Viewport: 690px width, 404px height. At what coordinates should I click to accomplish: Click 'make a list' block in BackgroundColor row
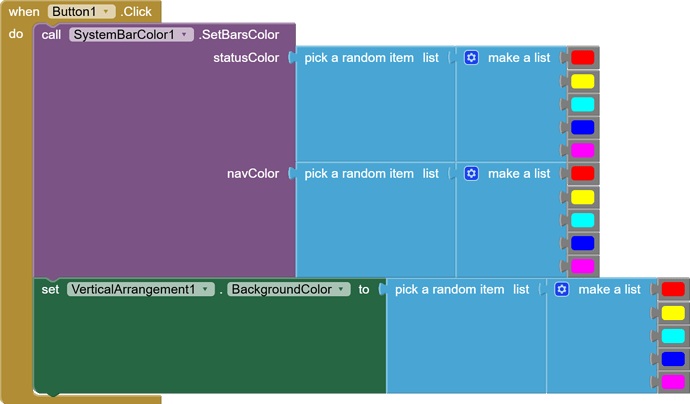click(609, 289)
